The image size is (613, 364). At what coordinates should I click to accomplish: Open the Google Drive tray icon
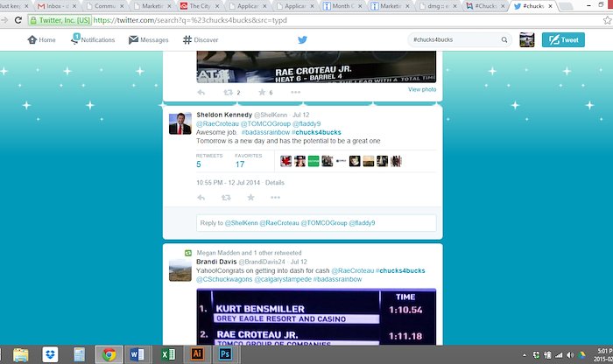click(x=582, y=355)
